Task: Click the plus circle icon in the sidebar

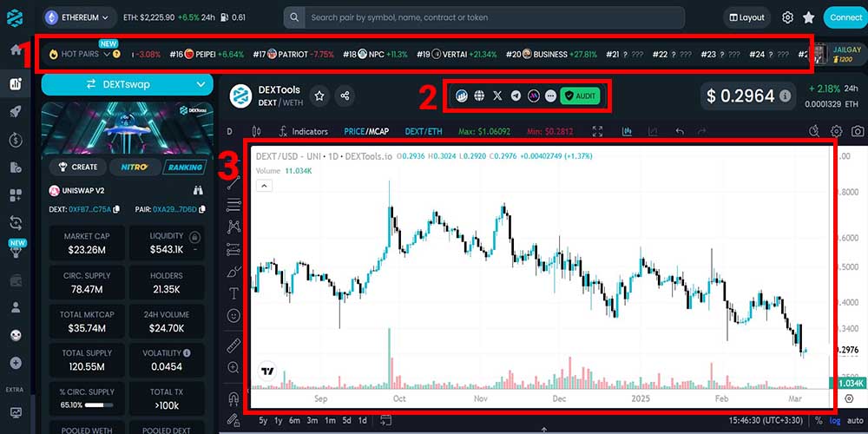Action: [x=16, y=363]
